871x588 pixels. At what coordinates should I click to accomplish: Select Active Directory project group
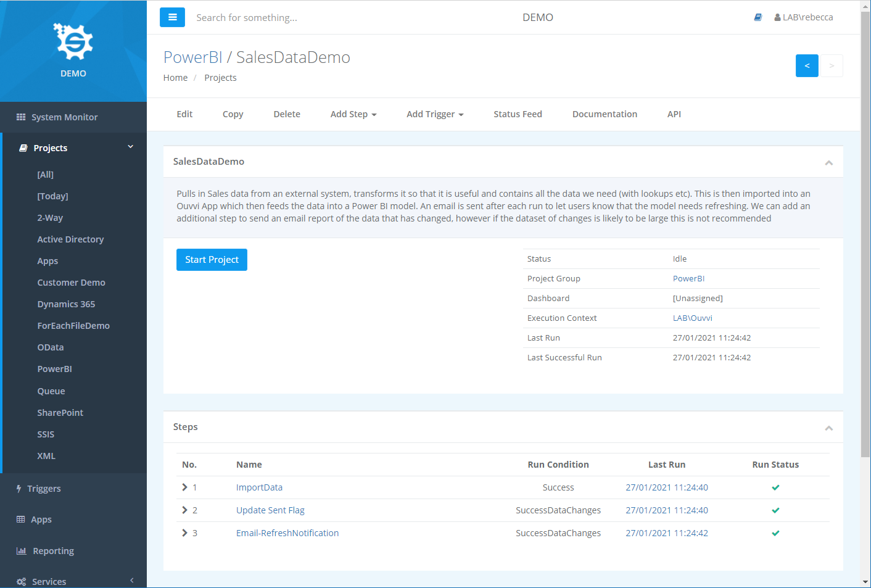(x=70, y=239)
